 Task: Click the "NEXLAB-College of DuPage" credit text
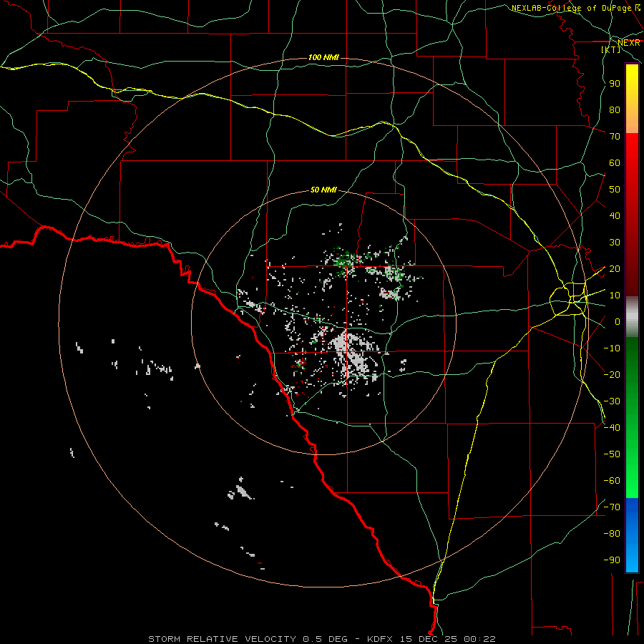coord(572,8)
